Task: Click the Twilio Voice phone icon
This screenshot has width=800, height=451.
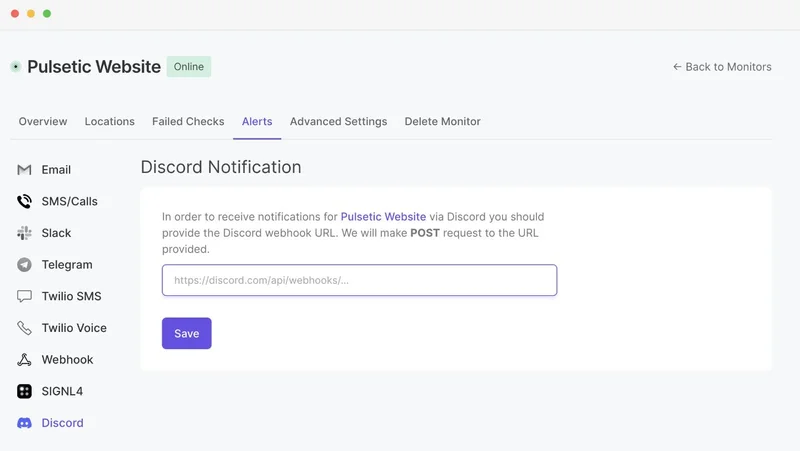Action: coord(24,328)
